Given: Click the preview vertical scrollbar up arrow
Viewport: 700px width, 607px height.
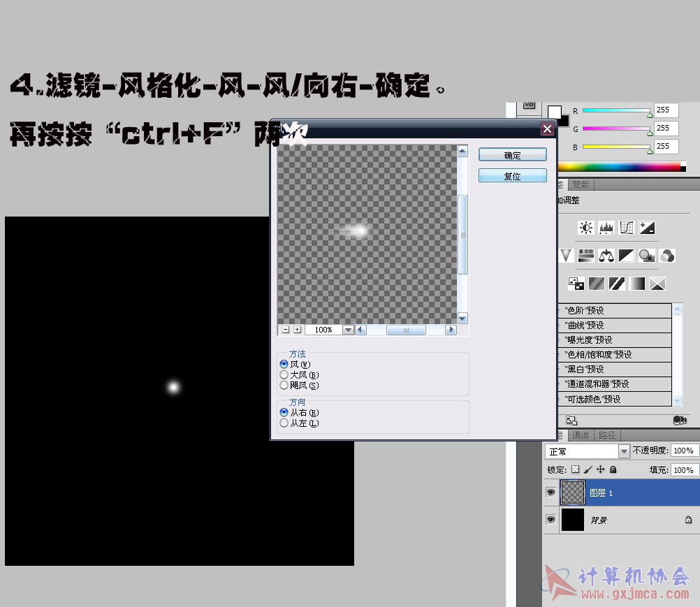Looking at the screenshot, I should tap(462, 152).
